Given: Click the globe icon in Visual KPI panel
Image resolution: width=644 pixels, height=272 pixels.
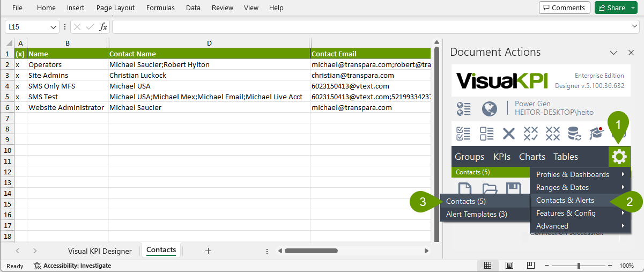Looking at the screenshot, I should point(489,109).
